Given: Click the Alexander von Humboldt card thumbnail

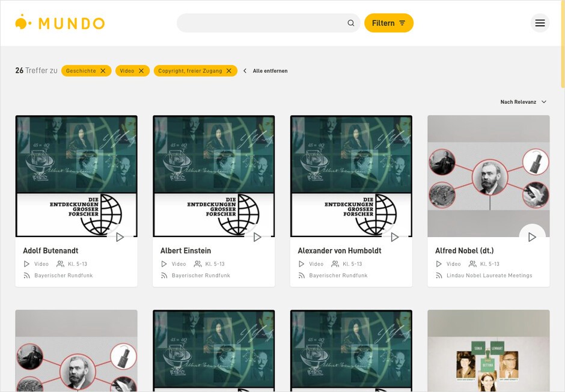Looking at the screenshot, I should [351, 176].
